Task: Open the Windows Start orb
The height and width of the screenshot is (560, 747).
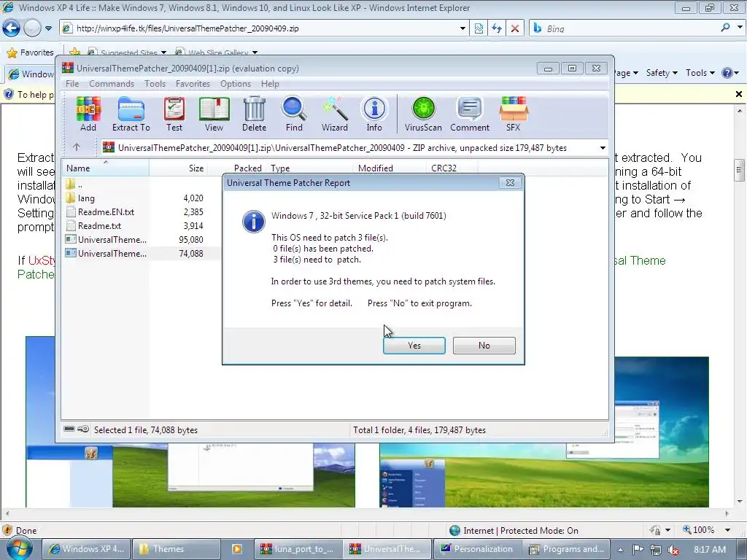Action: [19, 548]
